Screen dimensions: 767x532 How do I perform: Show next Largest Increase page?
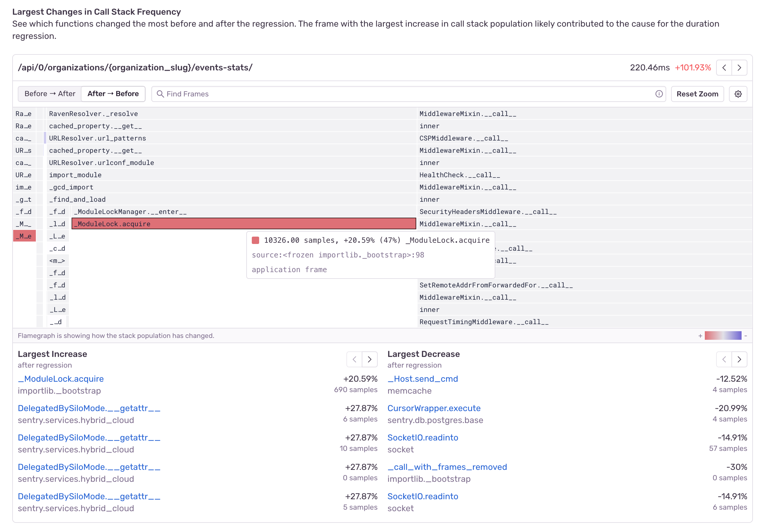point(369,359)
